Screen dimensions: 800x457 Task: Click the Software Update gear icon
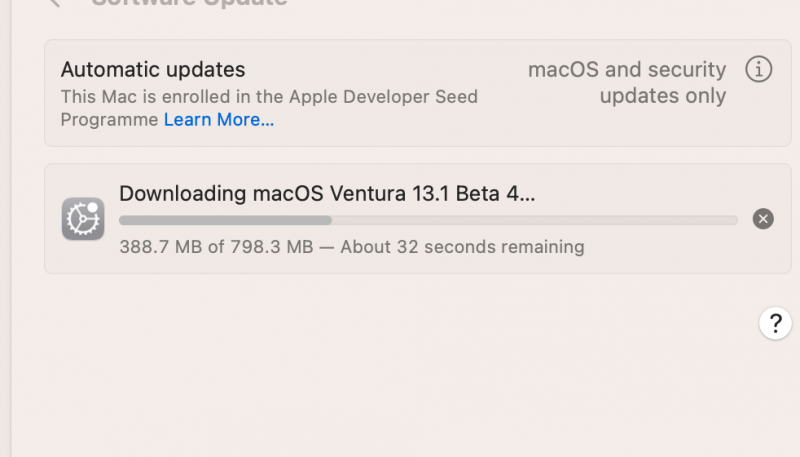coord(83,218)
